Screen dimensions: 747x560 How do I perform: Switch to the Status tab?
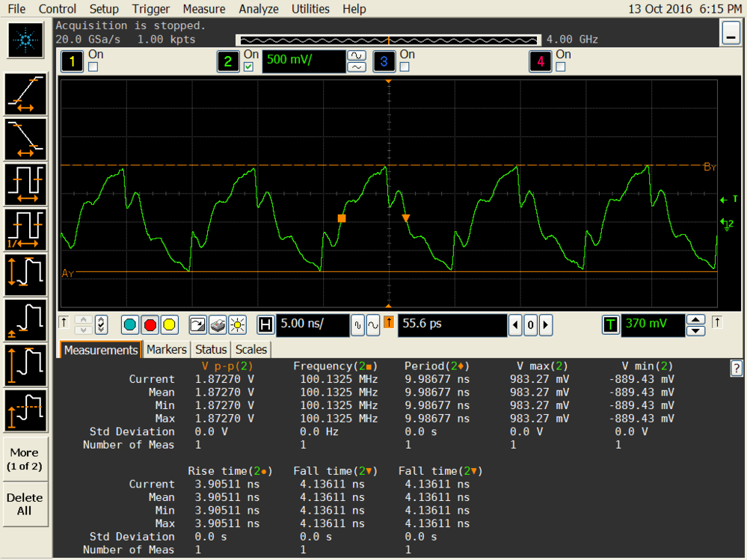[x=211, y=349]
